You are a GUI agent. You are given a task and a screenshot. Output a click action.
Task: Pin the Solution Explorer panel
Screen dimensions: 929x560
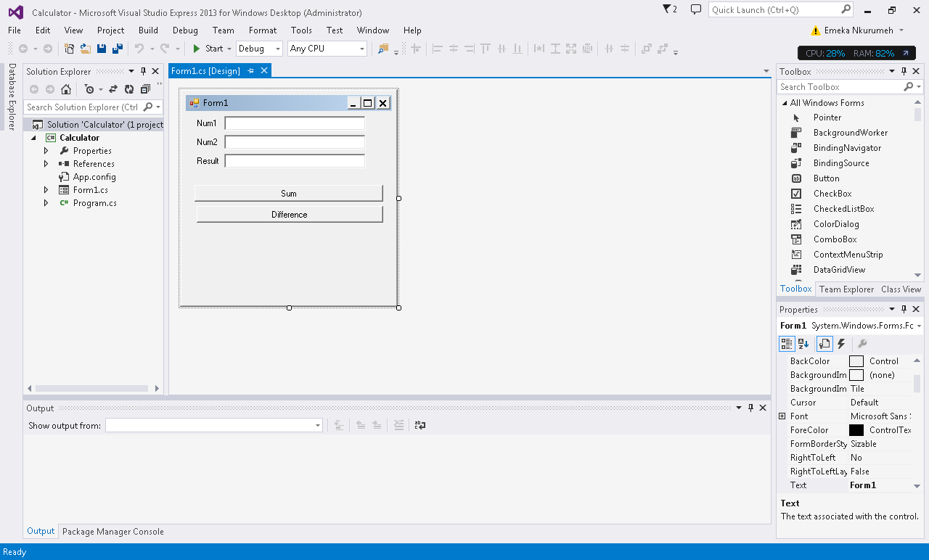143,71
